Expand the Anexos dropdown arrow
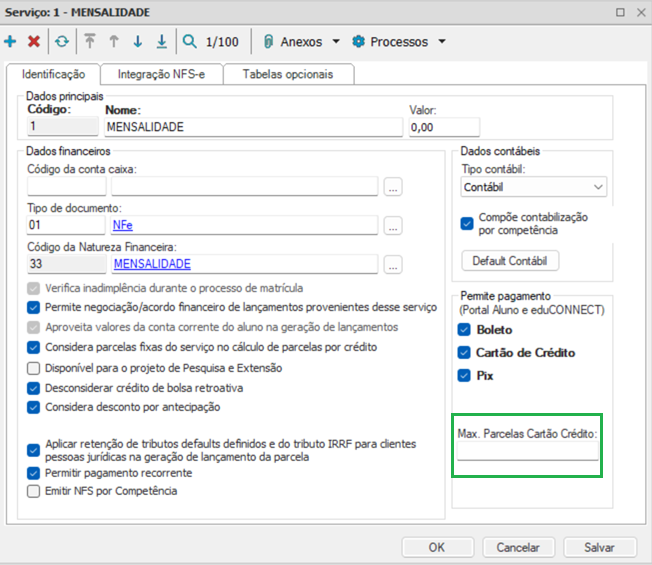Screen dimensions: 652x565 pyautogui.click(x=336, y=42)
